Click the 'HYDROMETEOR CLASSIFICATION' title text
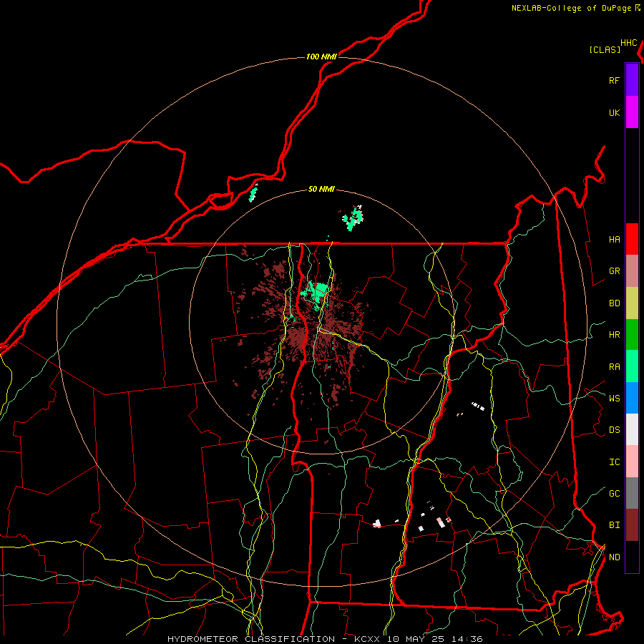Viewport: 644px width, 644px height. pos(251,639)
